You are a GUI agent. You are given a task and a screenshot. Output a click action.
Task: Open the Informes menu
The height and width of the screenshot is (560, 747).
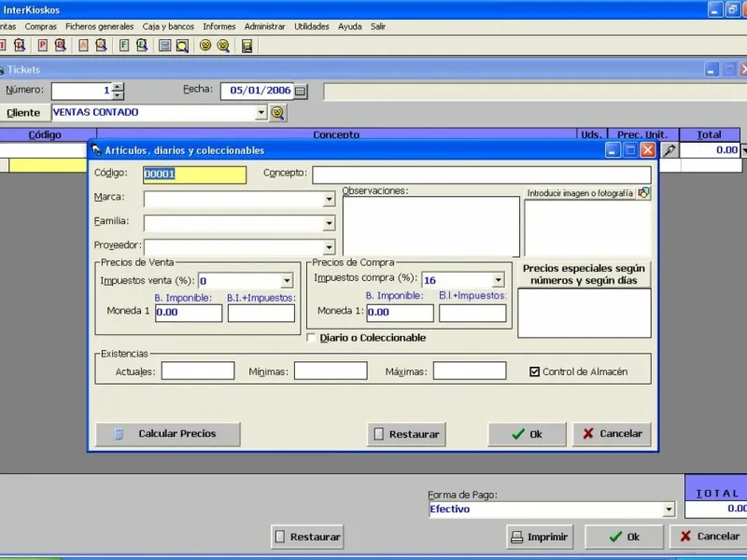219,27
